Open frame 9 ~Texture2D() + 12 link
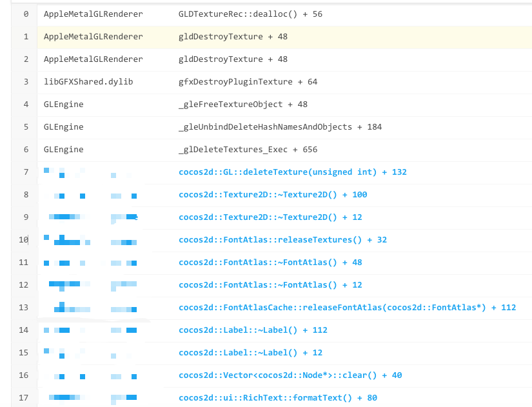This screenshot has height=407, width=532. click(270, 217)
